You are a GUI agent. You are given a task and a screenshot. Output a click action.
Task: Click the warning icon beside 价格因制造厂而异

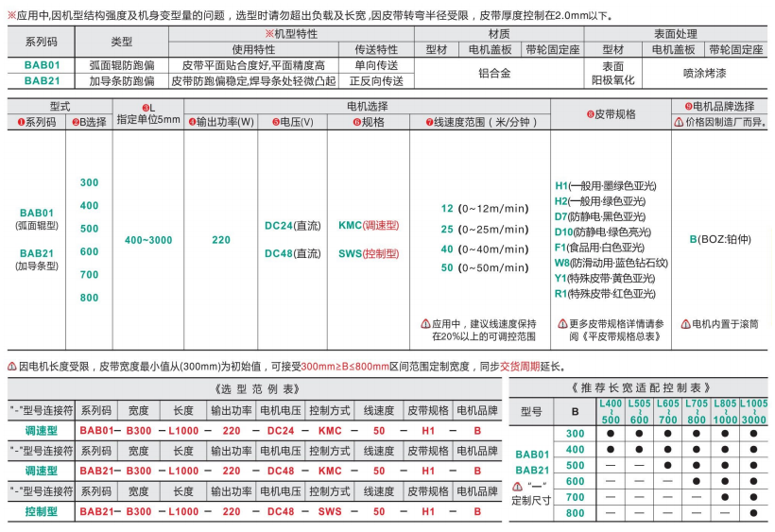coord(679,123)
